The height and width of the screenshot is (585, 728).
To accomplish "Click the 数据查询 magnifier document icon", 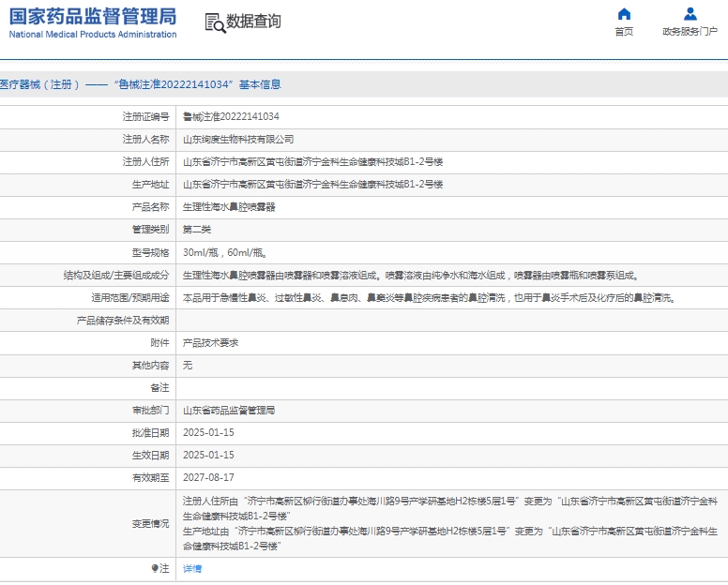I will pos(215,22).
